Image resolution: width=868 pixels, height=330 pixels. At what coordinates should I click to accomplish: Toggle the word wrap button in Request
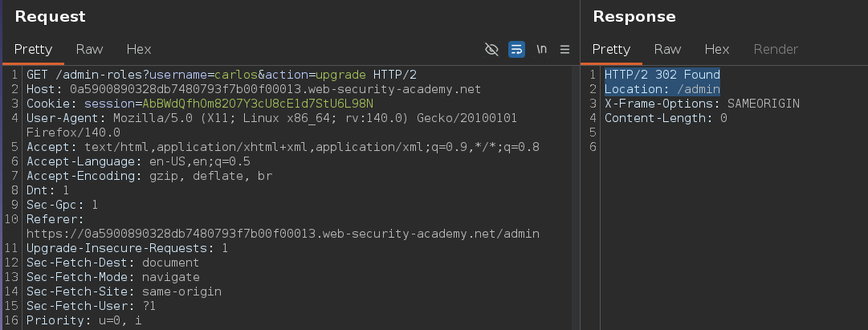coord(516,49)
